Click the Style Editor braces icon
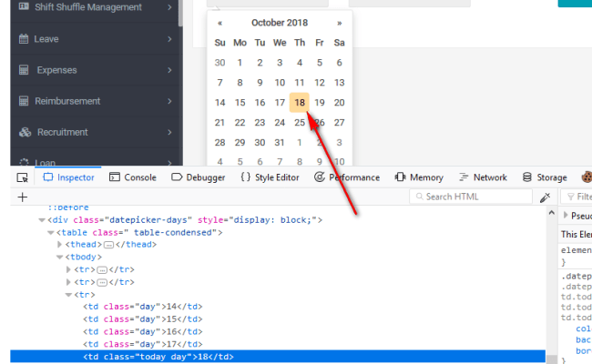The image size is (592, 364). [x=245, y=177]
